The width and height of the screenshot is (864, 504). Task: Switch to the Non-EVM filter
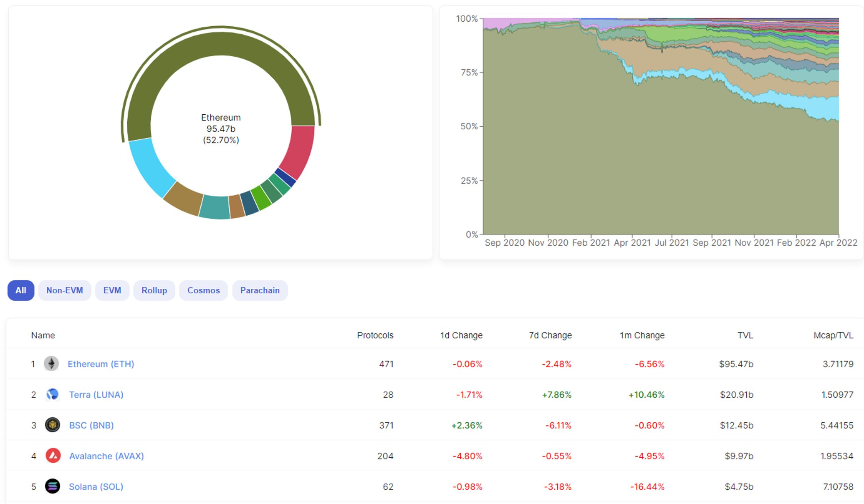65,290
